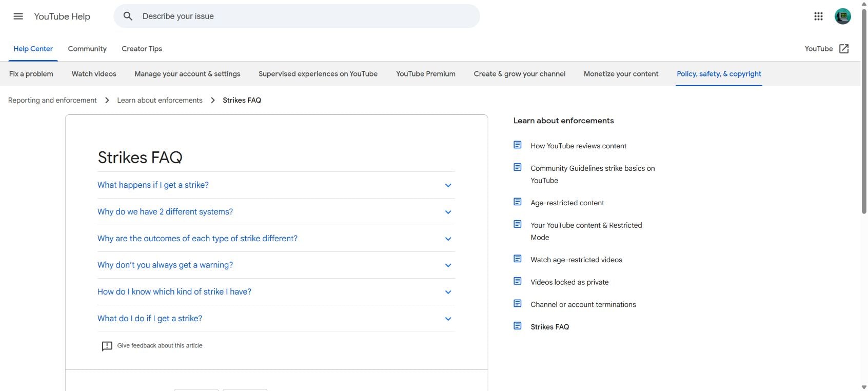Switch to the Help Center tab
The height and width of the screenshot is (391, 868).
click(33, 49)
